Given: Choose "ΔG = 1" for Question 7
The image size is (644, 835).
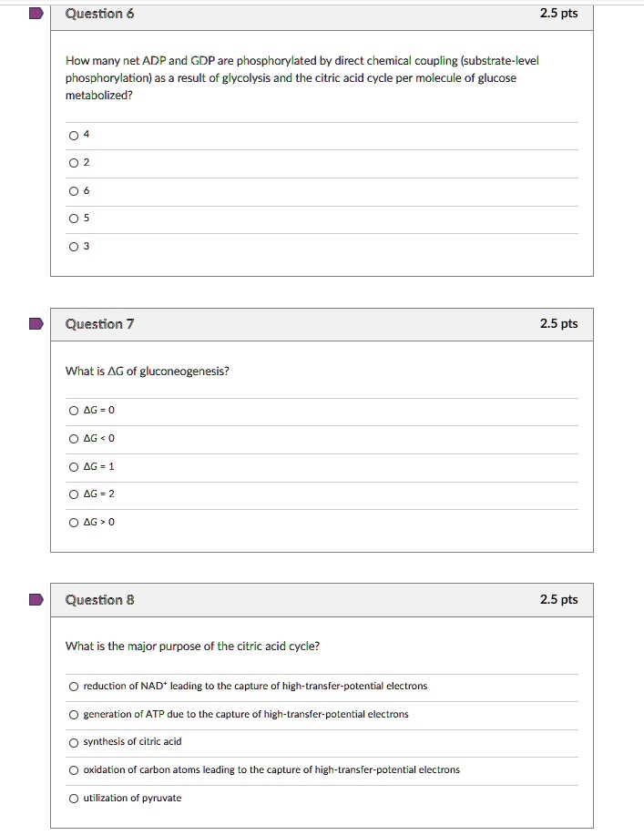Looking at the screenshot, I should (x=73, y=466).
